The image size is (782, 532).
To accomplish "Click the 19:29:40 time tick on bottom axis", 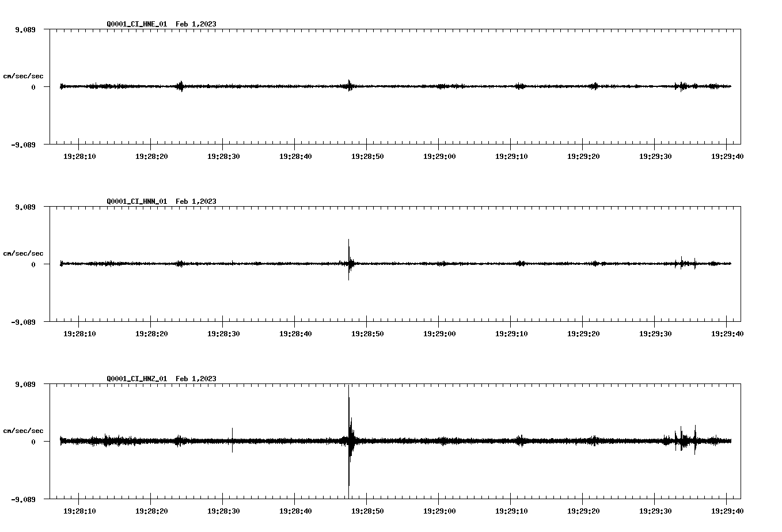I will point(727,510).
